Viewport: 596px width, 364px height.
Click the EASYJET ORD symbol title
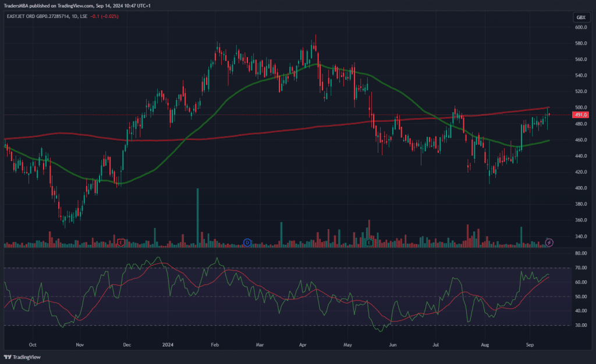(24, 16)
